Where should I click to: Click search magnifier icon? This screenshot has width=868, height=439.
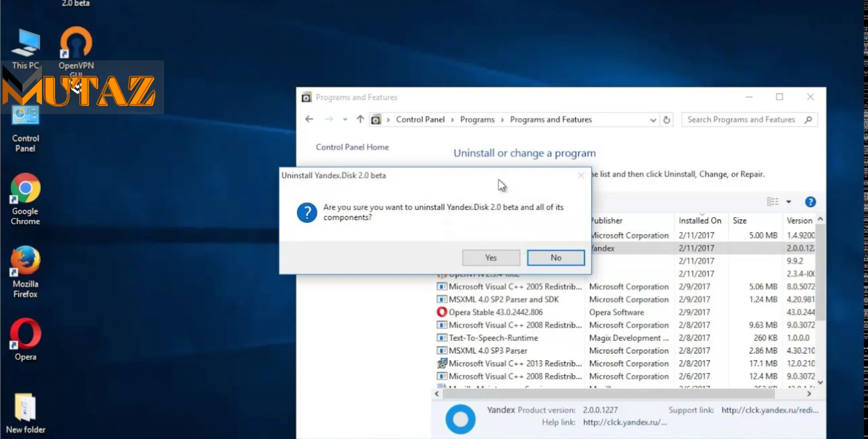coord(808,120)
